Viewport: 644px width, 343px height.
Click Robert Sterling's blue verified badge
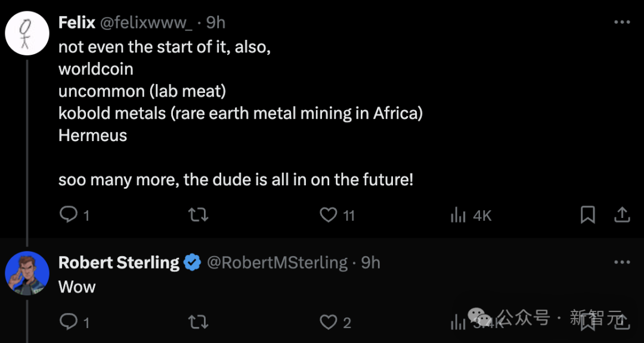click(192, 262)
